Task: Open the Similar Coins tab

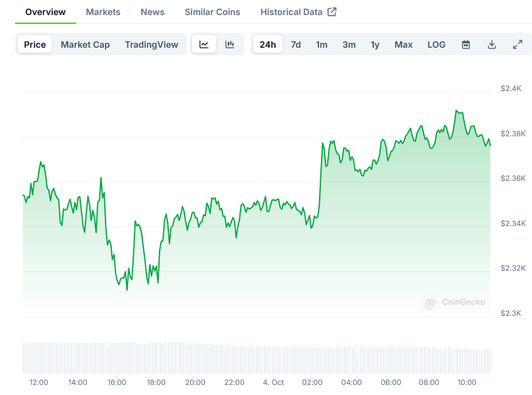Action: [212, 12]
